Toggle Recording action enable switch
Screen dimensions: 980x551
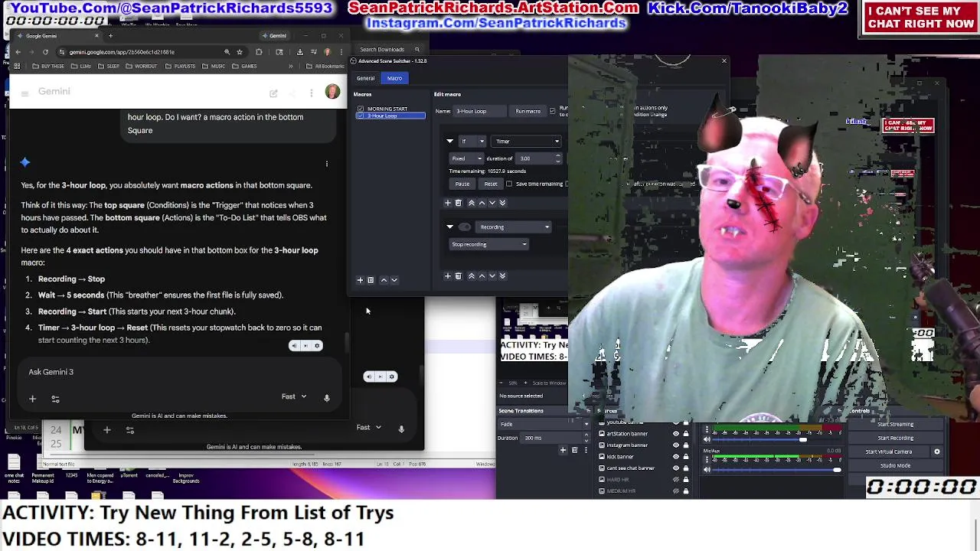coord(465,227)
